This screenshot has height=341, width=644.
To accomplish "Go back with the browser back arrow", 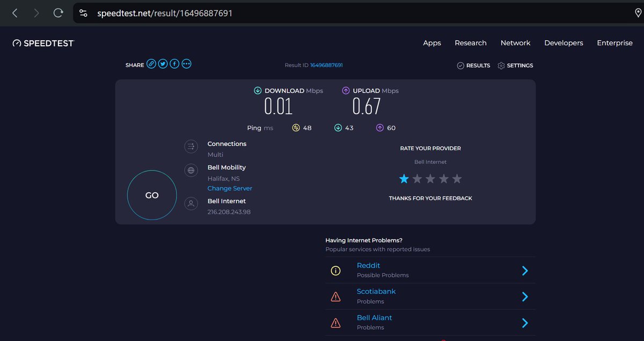I will (x=14, y=13).
